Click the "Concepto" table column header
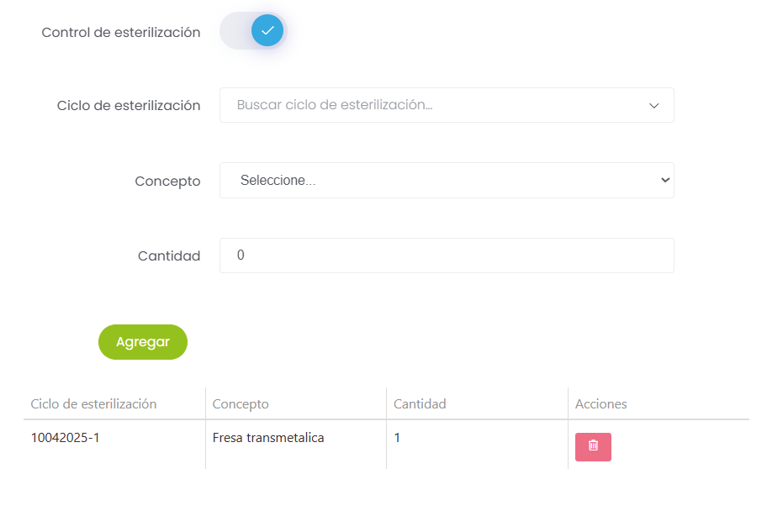Viewport: 767px width, 532px height. click(x=241, y=403)
